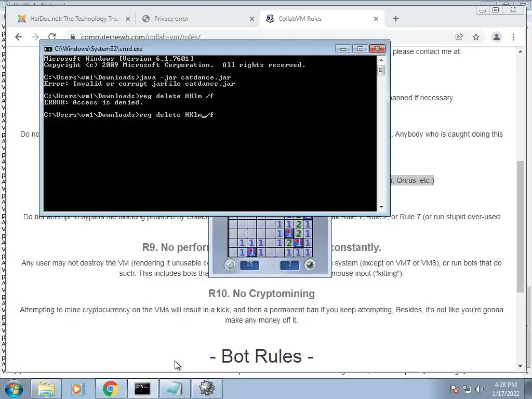Click the volume speaker tray icon
This screenshot has height=399, width=532.
click(480, 389)
